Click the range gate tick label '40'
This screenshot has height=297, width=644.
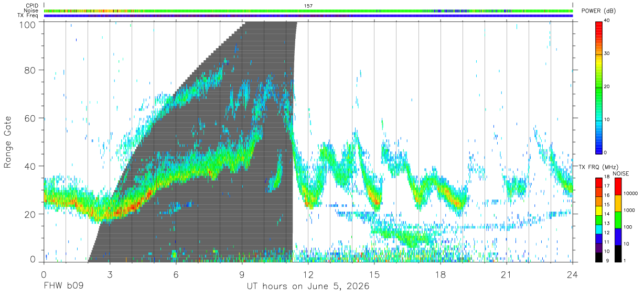(30, 167)
